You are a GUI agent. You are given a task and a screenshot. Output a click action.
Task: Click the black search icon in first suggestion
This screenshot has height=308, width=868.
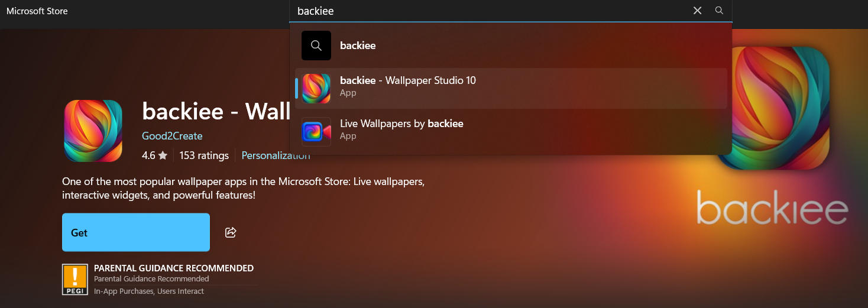[x=316, y=46]
